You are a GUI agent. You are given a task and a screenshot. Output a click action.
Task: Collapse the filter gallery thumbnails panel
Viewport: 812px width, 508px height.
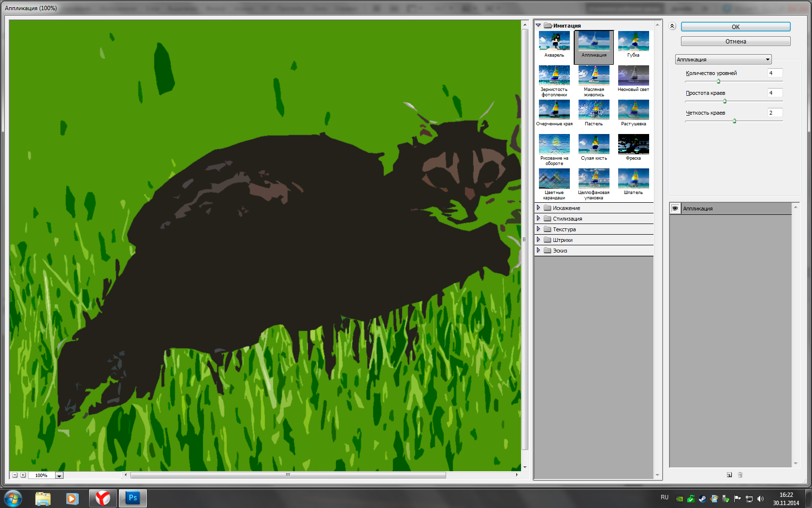click(672, 26)
